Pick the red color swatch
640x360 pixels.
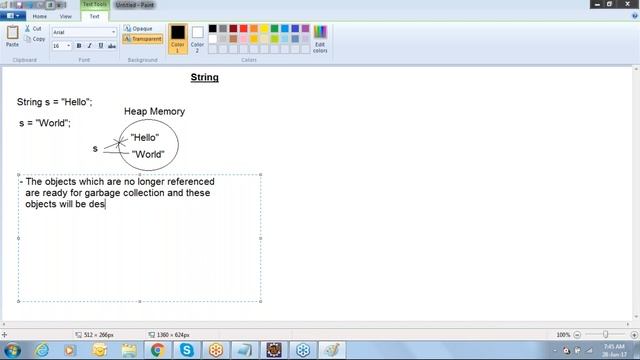click(x=244, y=29)
